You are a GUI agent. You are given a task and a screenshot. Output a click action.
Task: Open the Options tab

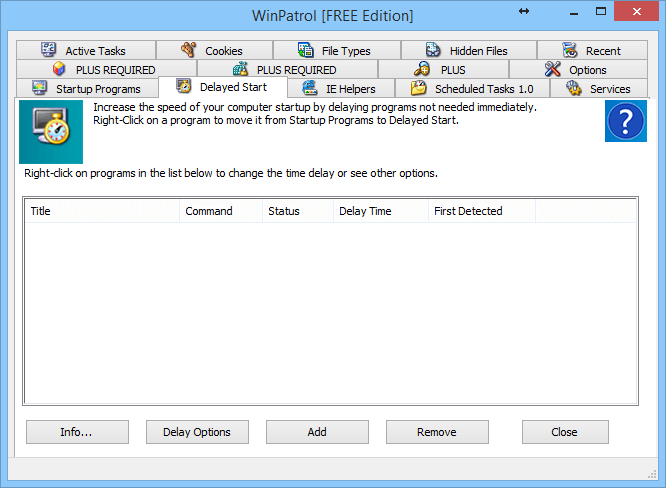(578, 69)
